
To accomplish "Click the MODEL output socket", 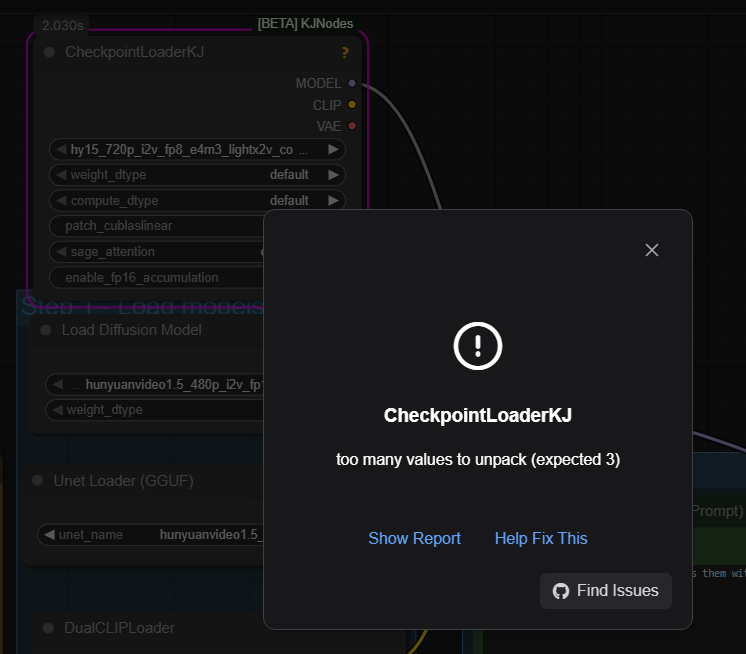I will [x=352, y=83].
